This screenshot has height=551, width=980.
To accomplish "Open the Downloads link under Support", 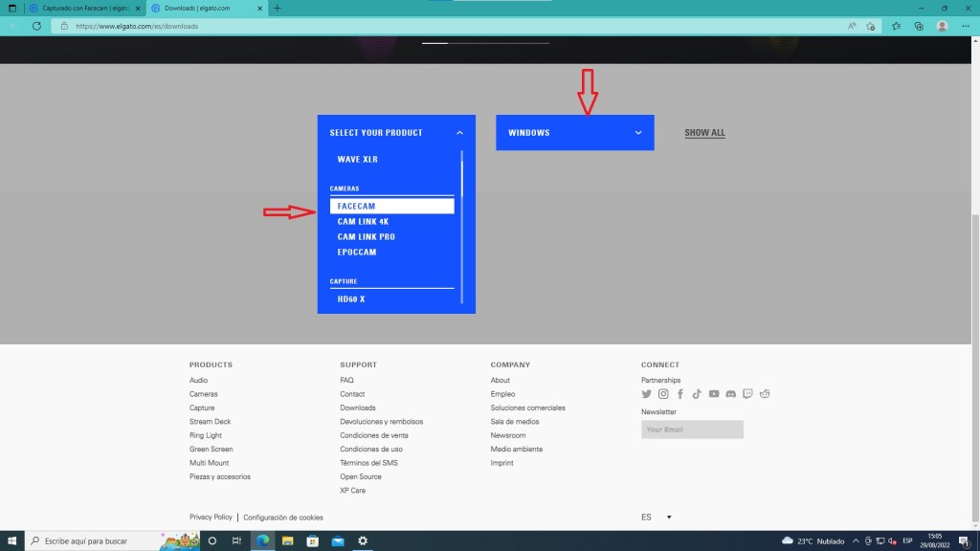I will pyautogui.click(x=357, y=408).
